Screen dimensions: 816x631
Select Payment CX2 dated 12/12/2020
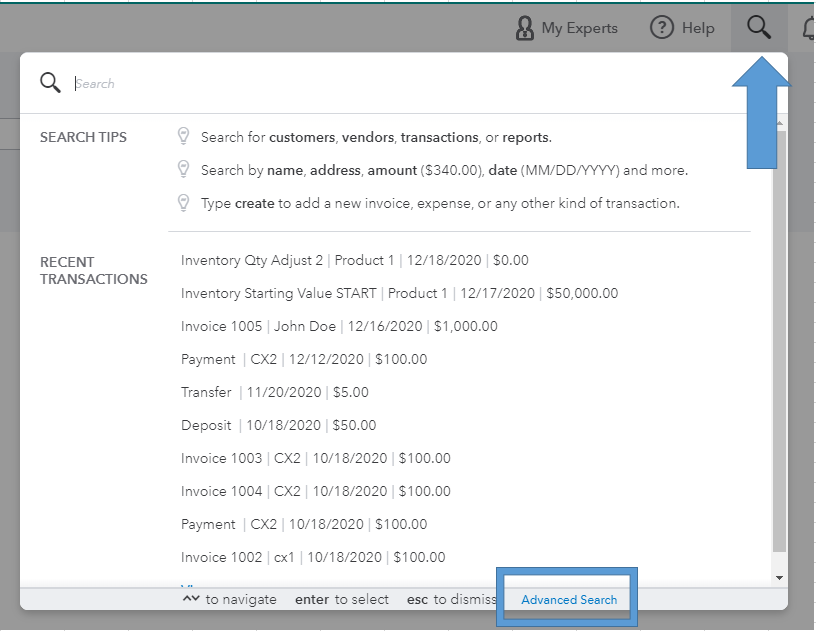304,359
